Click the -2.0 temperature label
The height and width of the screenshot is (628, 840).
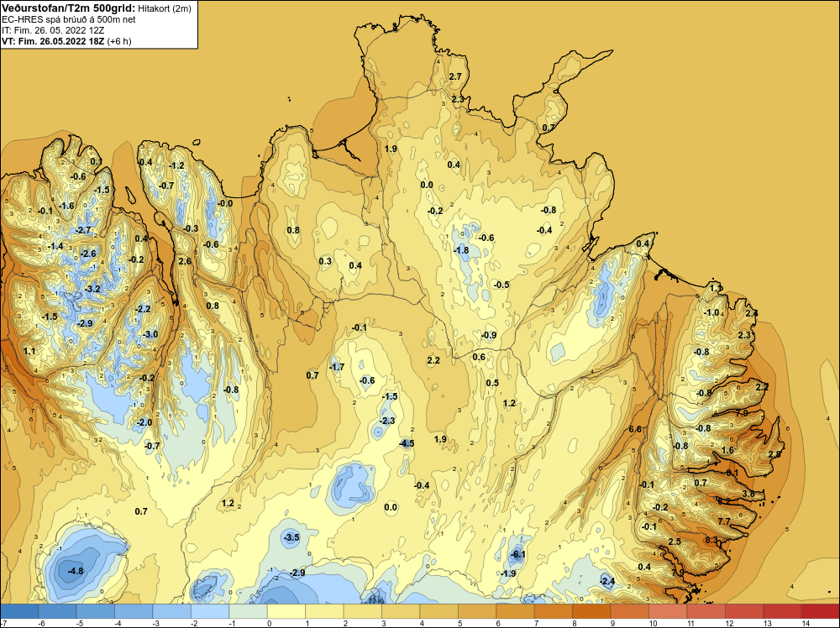tap(144, 422)
